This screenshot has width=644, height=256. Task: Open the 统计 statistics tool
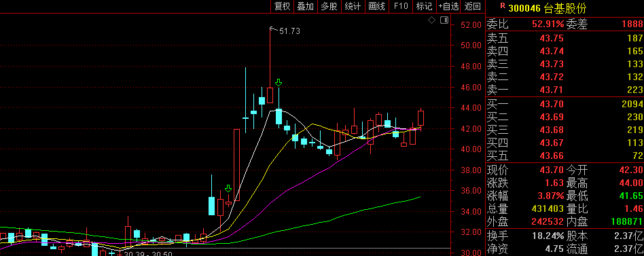tap(353, 6)
